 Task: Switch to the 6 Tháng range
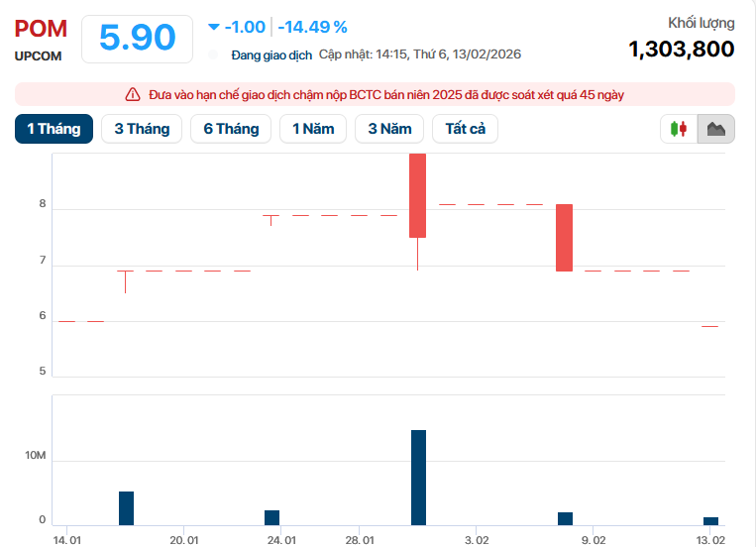click(231, 129)
